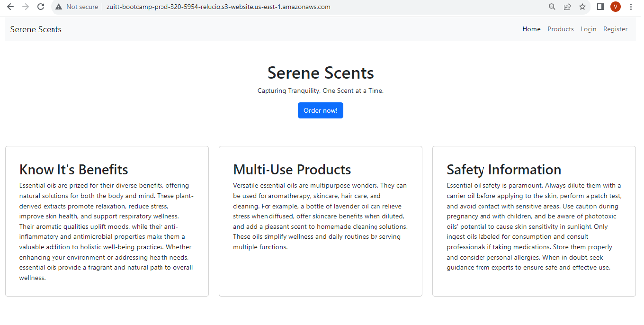Screen dimensions: 644x325
Task: Click the zoom magnifier icon in address bar
Action: 552,7
